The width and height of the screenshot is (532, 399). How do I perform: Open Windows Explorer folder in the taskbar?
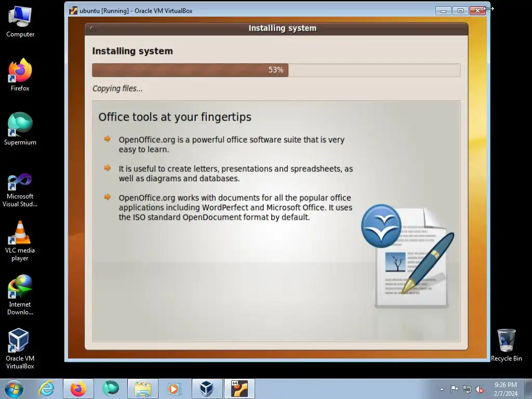(x=143, y=389)
